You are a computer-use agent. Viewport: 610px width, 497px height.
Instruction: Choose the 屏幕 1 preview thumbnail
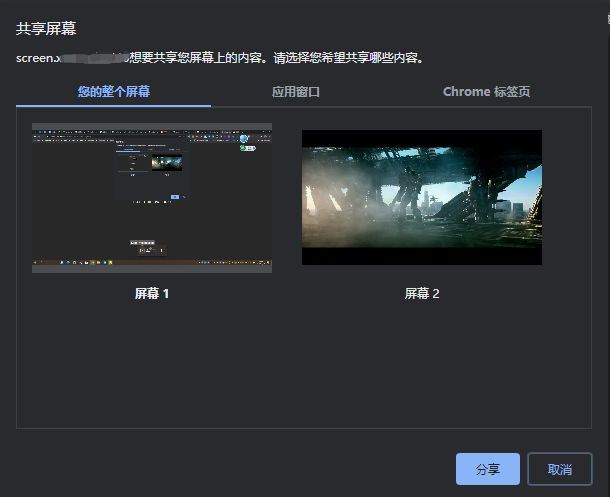152,198
